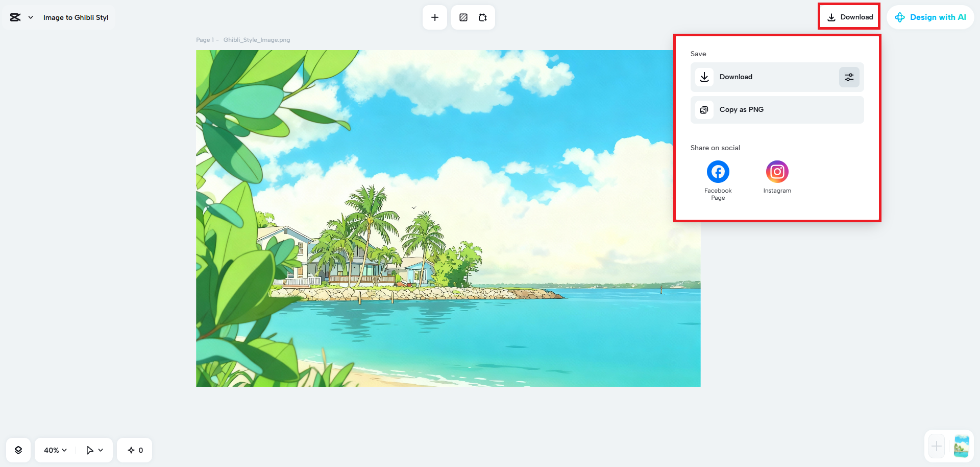Open the 40% zoom dropdown
This screenshot has height=467, width=980.
[x=55, y=450]
